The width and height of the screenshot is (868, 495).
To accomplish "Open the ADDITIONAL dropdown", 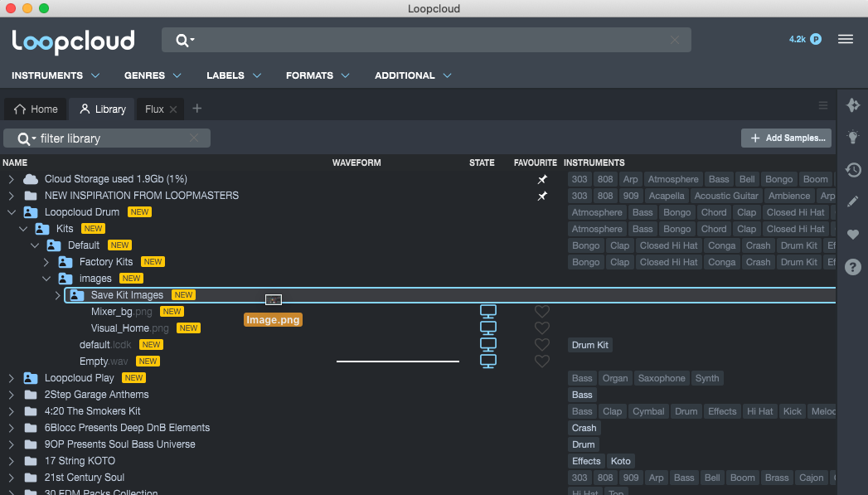I will [413, 75].
